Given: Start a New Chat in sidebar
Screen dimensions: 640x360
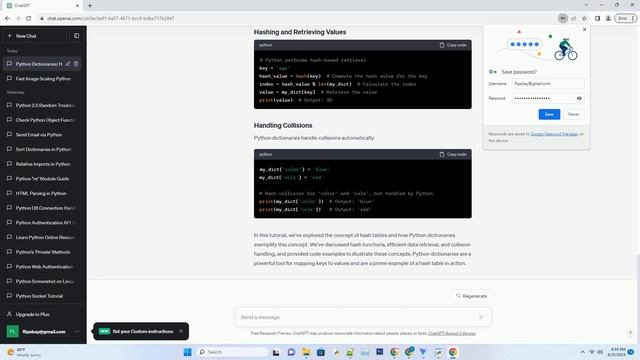Looking at the screenshot, I should pos(35,36).
